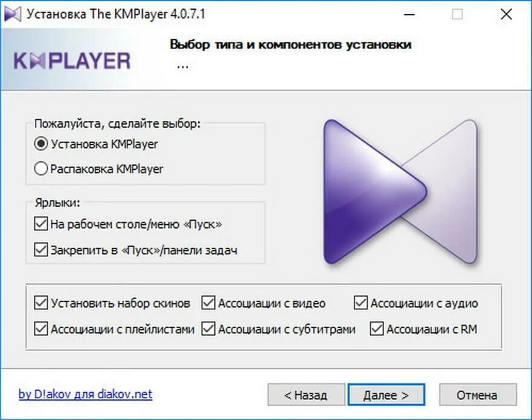Open the by D!akov для diakov.net link
The height and width of the screenshot is (420, 532).
(86, 394)
